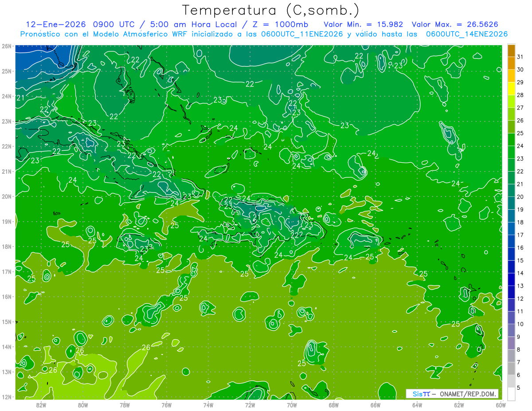This screenshot has width=532, height=411.
Task: Select the date text '12-Ene-2026'
Action: [56, 24]
